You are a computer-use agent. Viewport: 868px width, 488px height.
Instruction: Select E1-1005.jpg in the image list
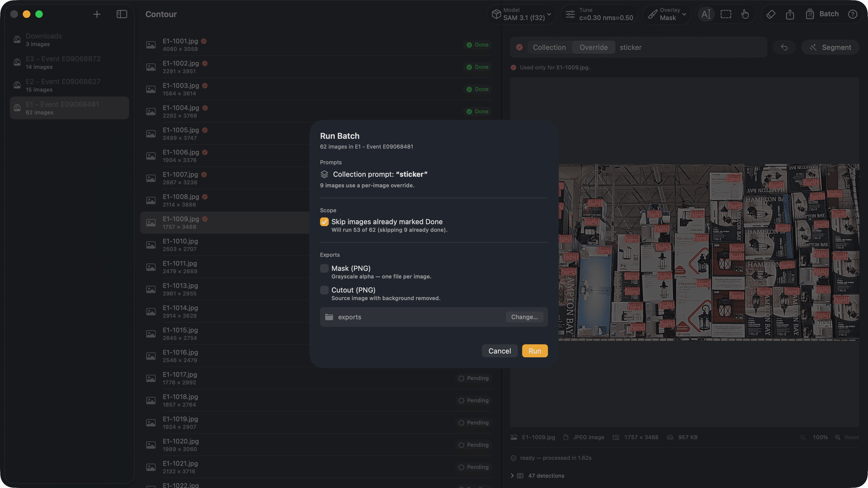[x=225, y=134]
